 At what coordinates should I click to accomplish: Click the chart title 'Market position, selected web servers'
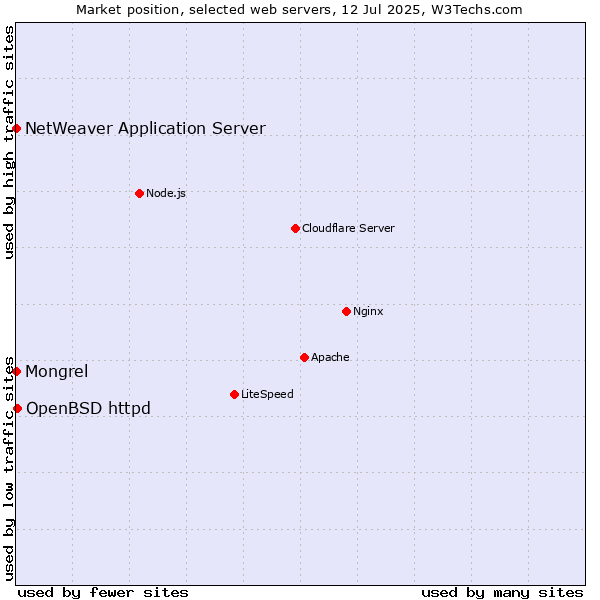pos(206,10)
